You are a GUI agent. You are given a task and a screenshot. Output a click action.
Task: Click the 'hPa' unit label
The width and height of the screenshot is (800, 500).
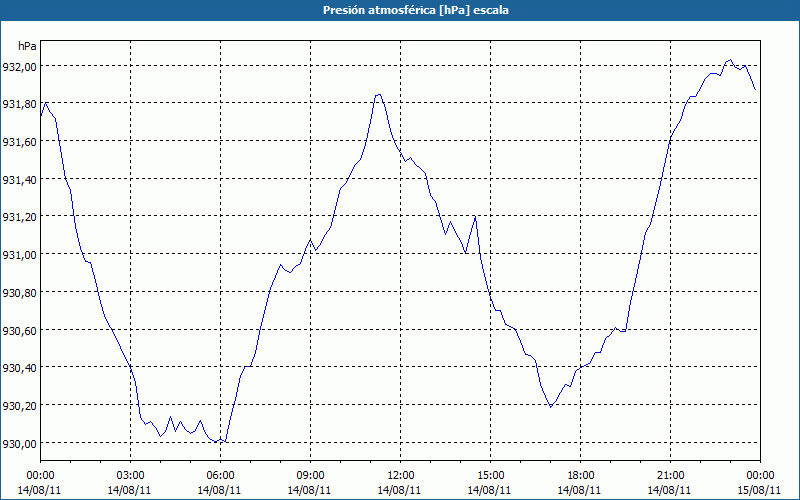pos(27,46)
